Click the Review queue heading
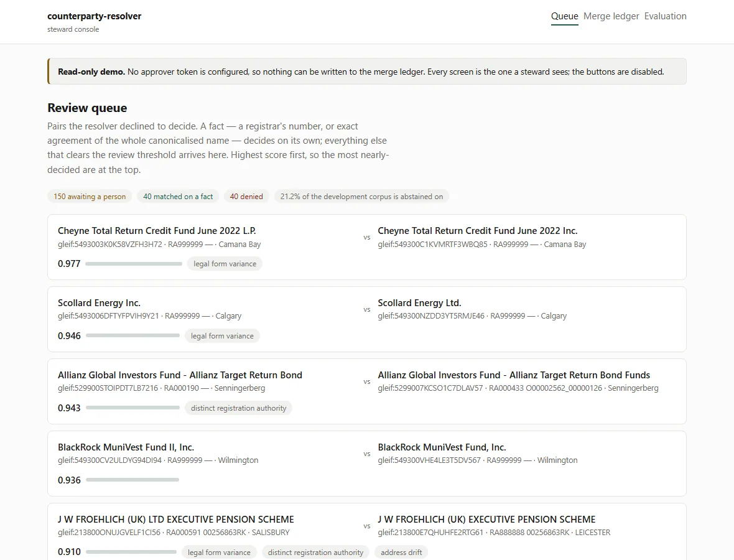The width and height of the screenshot is (734, 560). click(x=87, y=108)
